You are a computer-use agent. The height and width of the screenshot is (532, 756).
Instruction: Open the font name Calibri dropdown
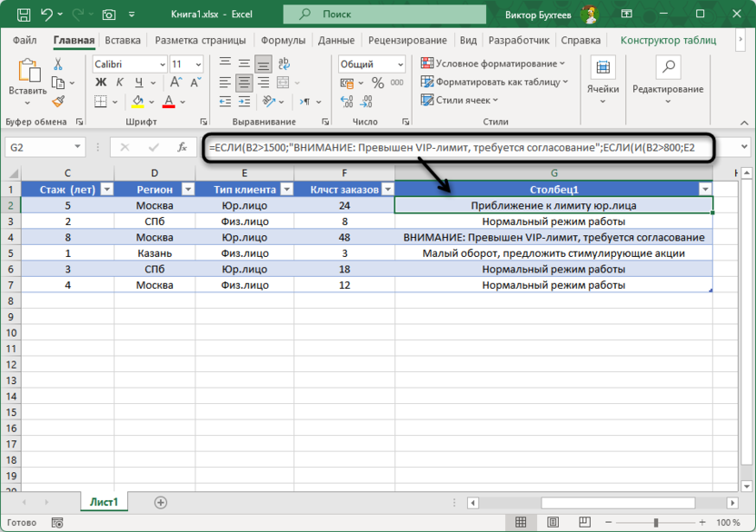(x=162, y=64)
